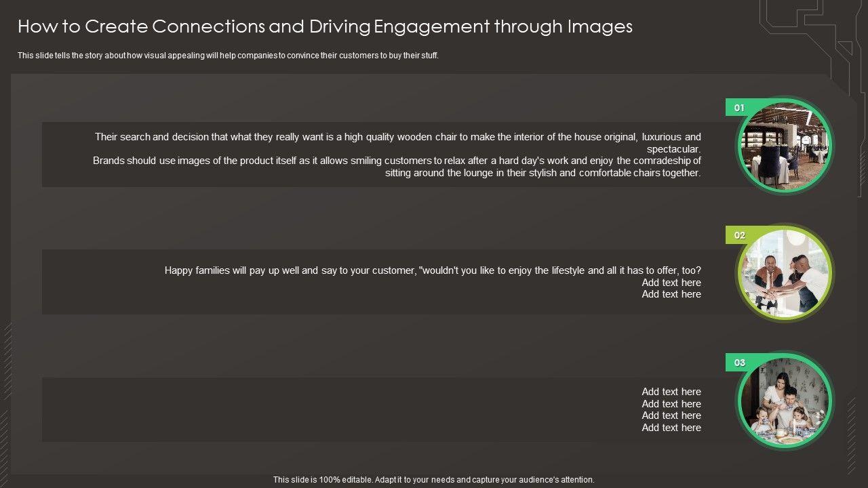This screenshot has width=868, height=488.
Task: Click the slide title about Driving Engagement
Action: [x=325, y=26]
